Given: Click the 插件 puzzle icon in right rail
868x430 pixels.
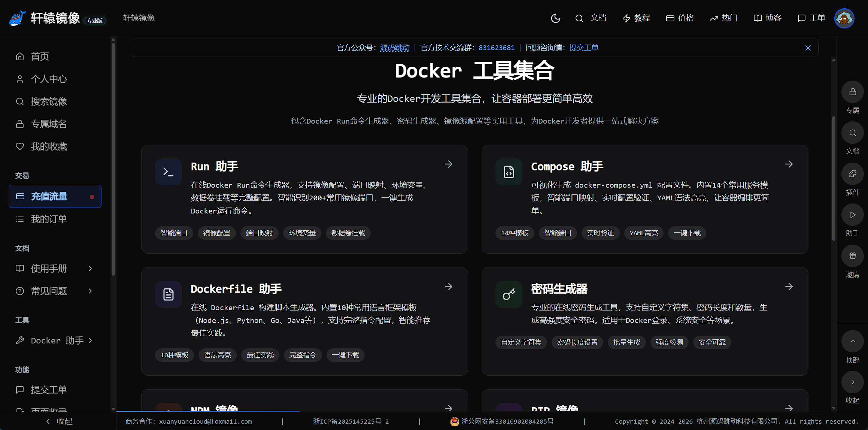Looking at the screenshot, I should pos(853,174).
